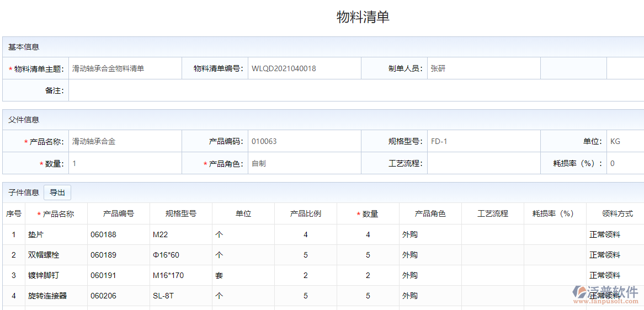Click the parent 产品编码 field 010063
The height and width of the screenshot is (310, 644).
(x=304, y=141)
